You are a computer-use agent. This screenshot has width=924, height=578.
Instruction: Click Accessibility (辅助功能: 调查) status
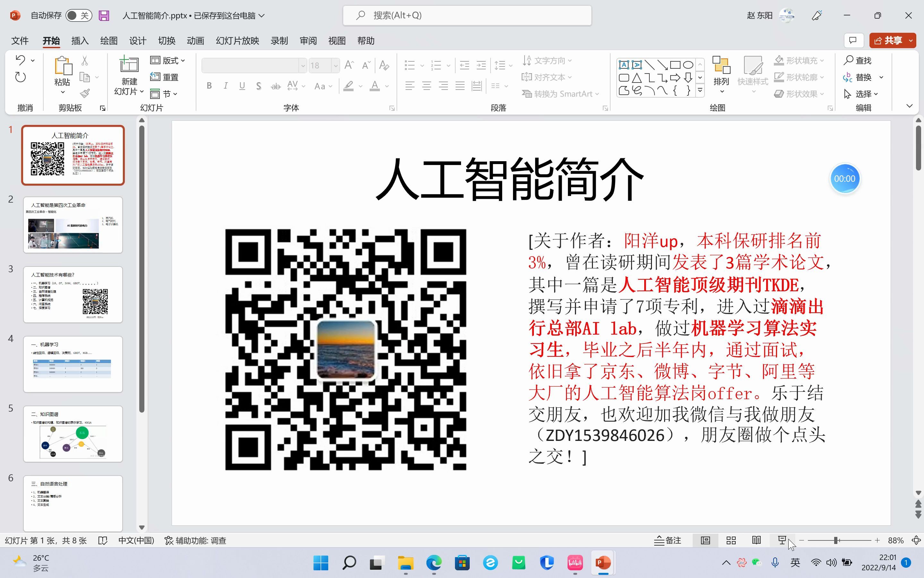195,540
